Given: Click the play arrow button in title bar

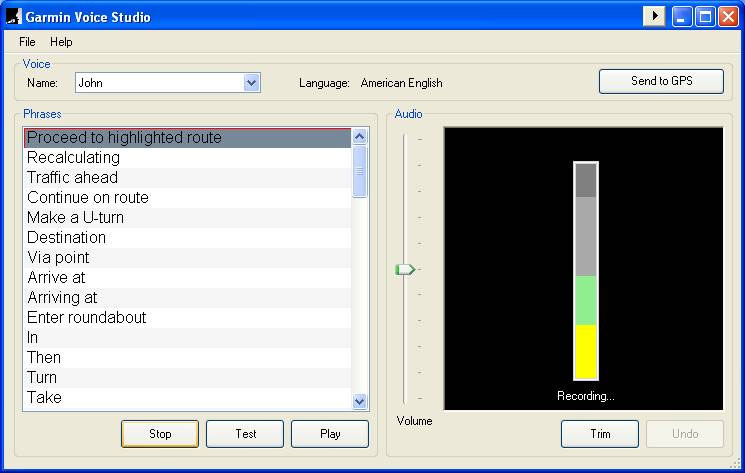Looking at the screenshot, I should [x=654, y=17].
